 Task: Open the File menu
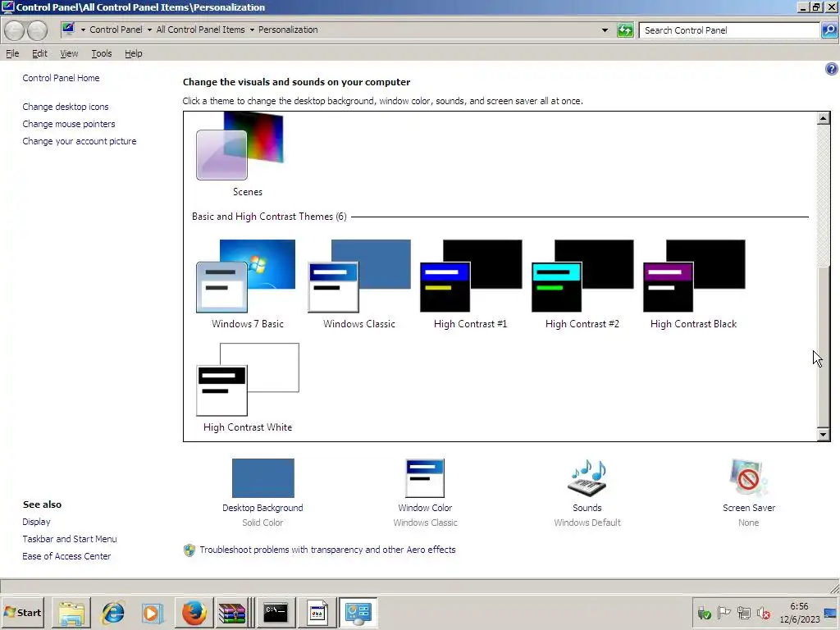pos(12,53)
